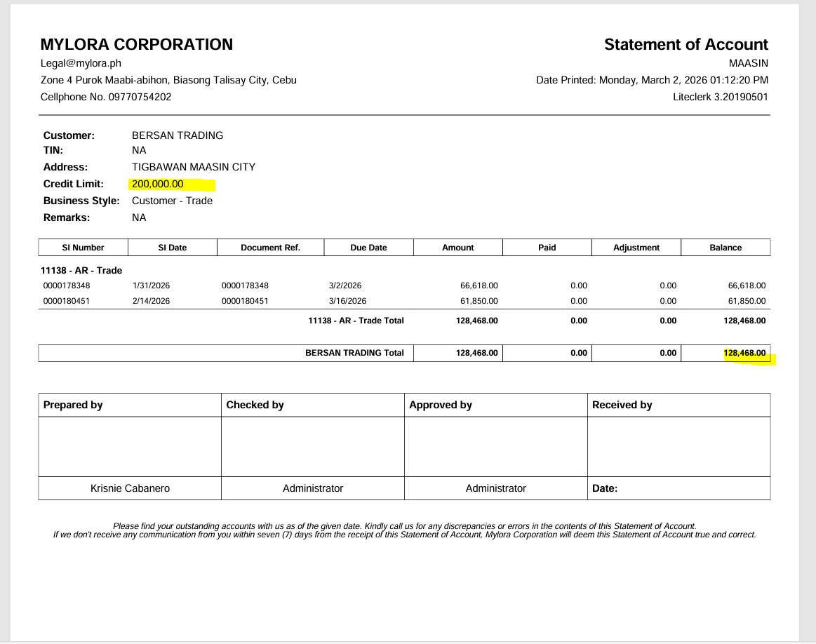Viewport: 816px width, 644px height.
Task: Click the Adjustment column header
Action: [x=636, y=248]
